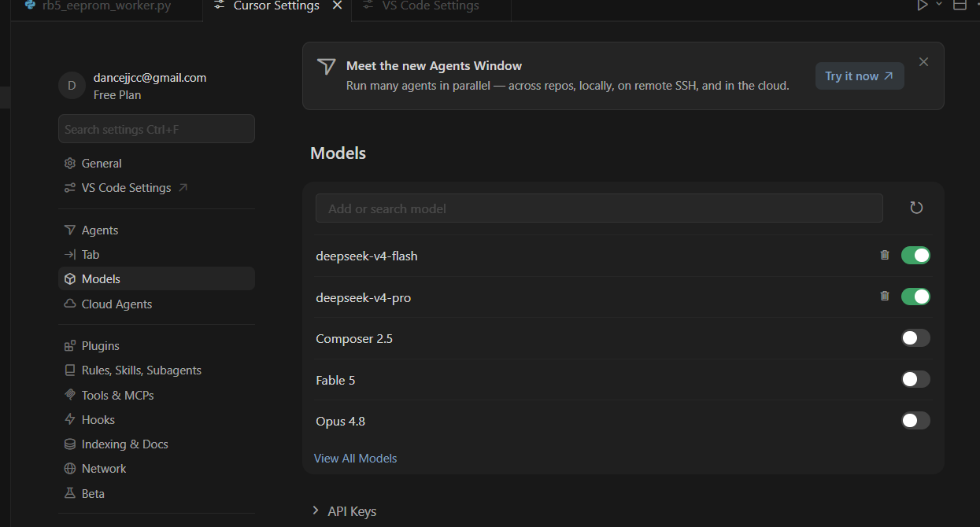This screenshot has width=980, height=527.
Task: Click Try it now button
Action: tap(860, 76)
